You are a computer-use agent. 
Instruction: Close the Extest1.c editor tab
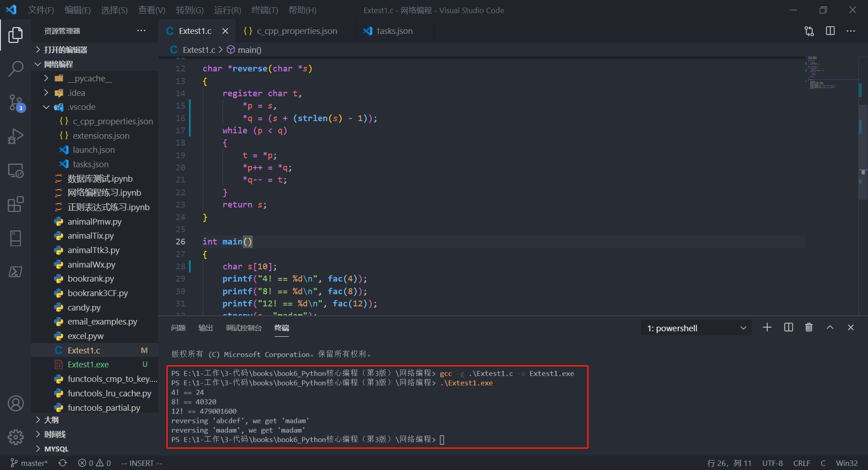[x=225, y=31]
